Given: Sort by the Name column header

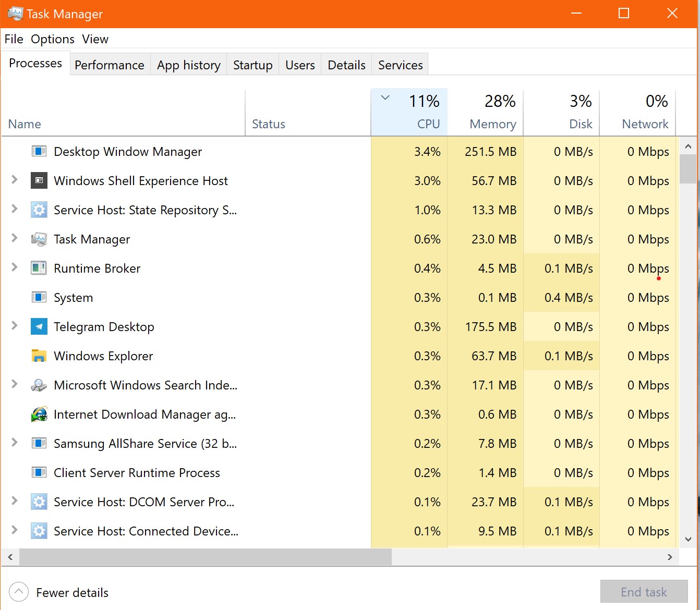Looking at the screenshot, I should tap(123, 112).
